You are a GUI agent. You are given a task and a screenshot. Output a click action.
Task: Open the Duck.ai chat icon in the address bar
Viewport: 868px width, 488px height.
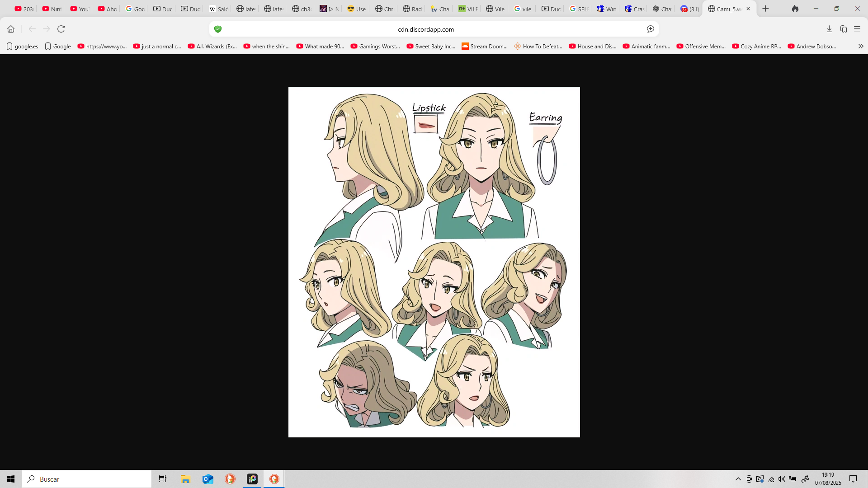[650, 29]
